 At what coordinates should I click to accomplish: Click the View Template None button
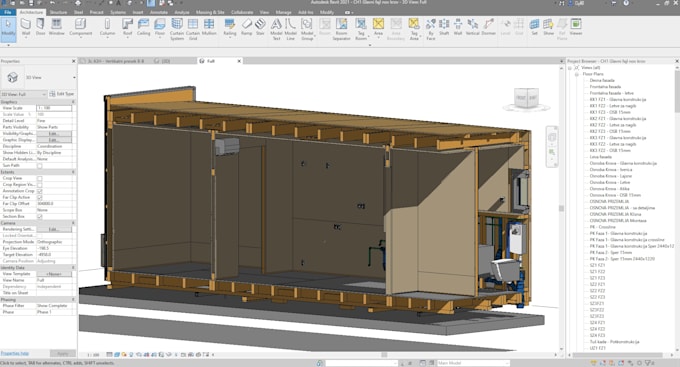[54, 274]
